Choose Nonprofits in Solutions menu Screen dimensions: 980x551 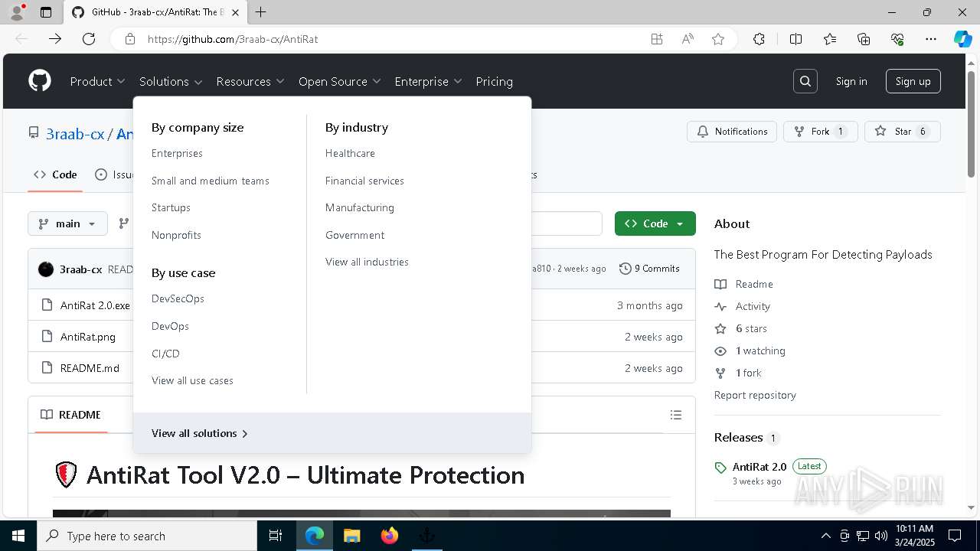(176, 235)
